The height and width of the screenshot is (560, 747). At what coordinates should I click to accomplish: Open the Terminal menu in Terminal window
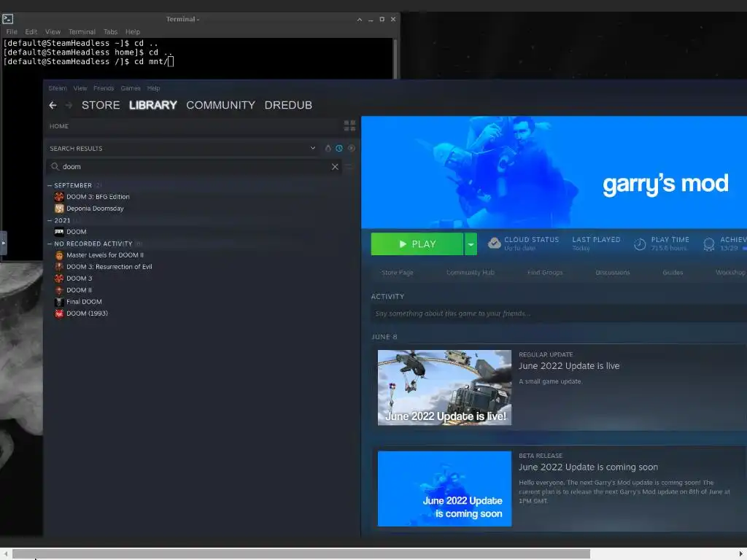pos(82,32)
